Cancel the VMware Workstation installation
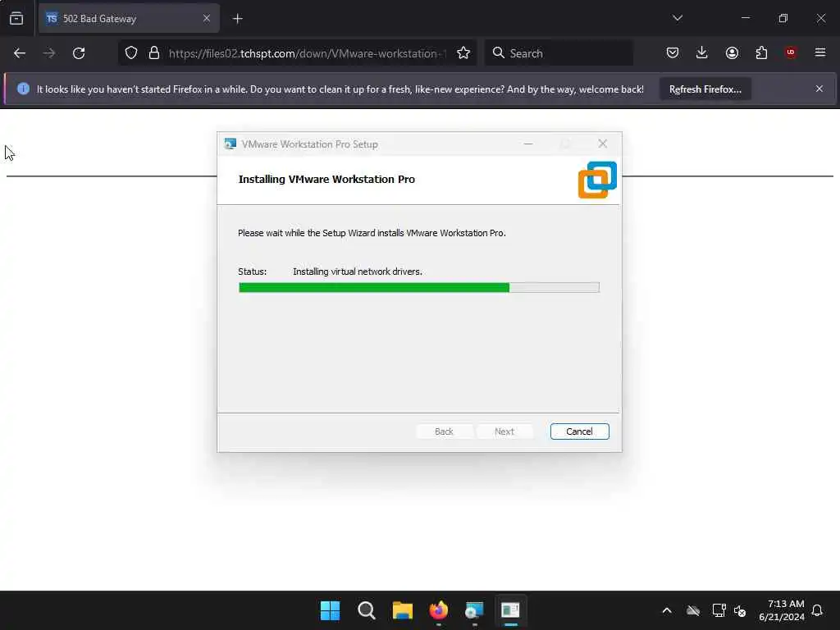This screenshot has height=630, width=840. point(580,431)
